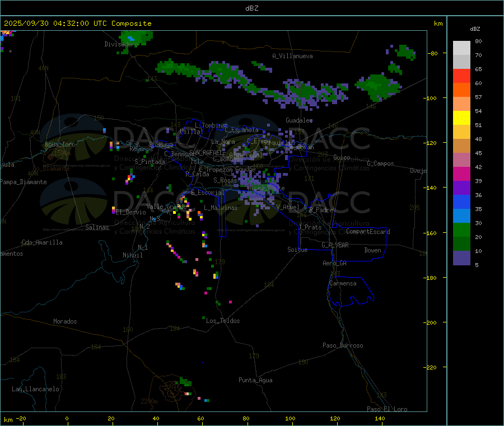Image resolution: width=504 pixels, height=426 pixels.
Task: Click the 'Cda_Amarilla' map label
Action: (x=42, y=242)
